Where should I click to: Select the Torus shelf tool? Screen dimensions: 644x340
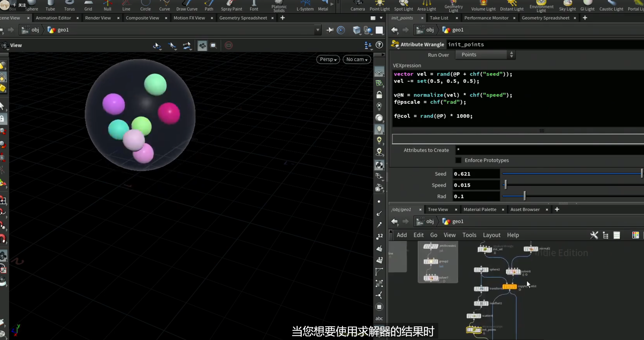69,6
